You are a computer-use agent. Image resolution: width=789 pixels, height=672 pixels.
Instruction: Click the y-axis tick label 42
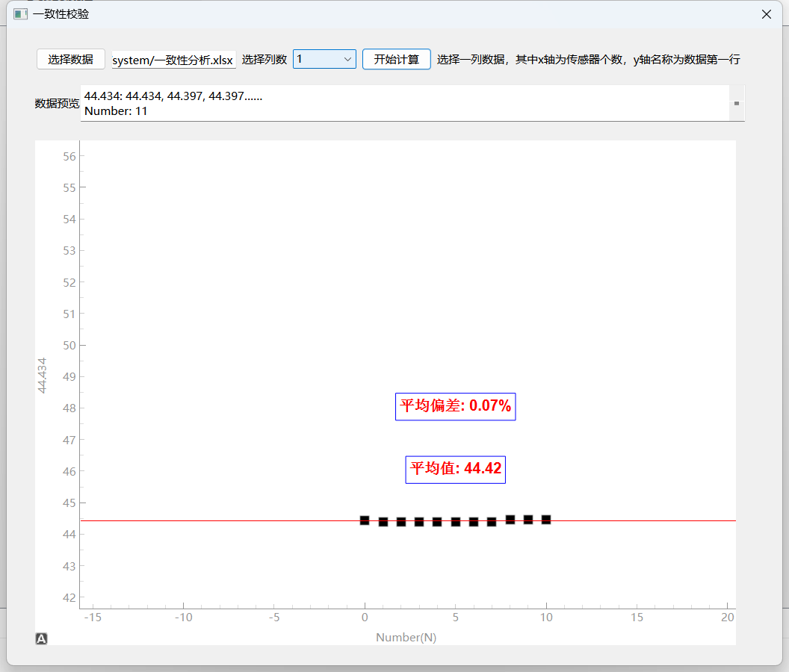click(69, 597)
